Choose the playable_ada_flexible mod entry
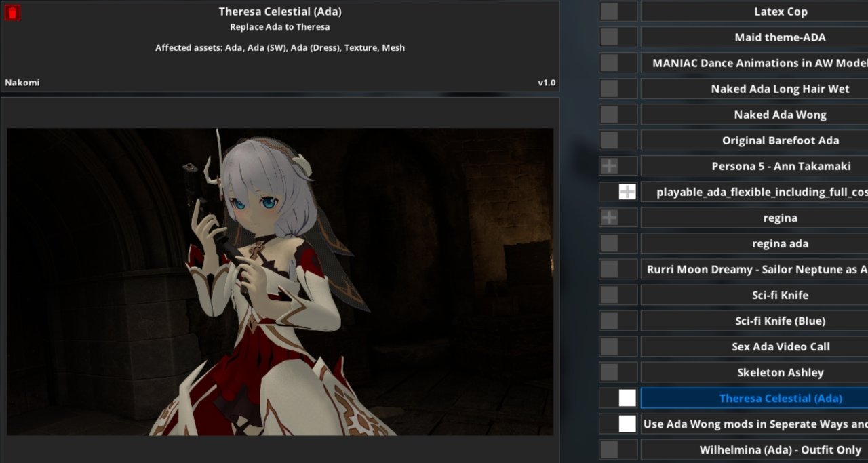Viewport: 868px width, 463px height. 754,192
